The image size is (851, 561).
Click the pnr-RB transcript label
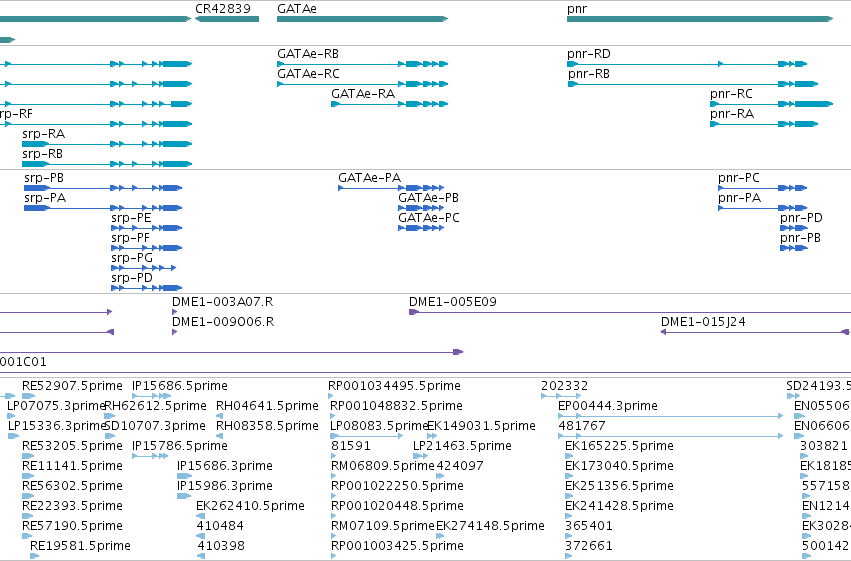[x=588, y=74]
